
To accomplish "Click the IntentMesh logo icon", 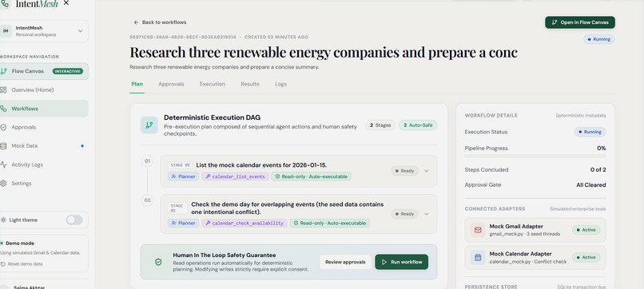I will 6,4.
